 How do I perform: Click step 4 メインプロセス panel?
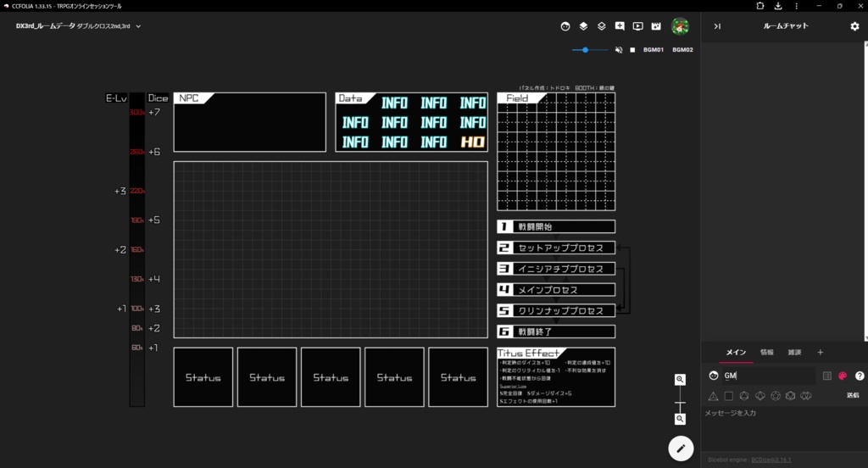pos(556,290)
